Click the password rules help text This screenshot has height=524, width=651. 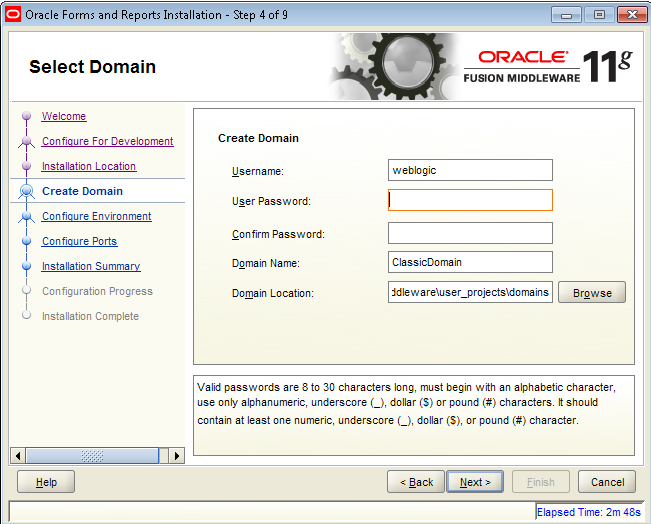[x=406, y=404]
